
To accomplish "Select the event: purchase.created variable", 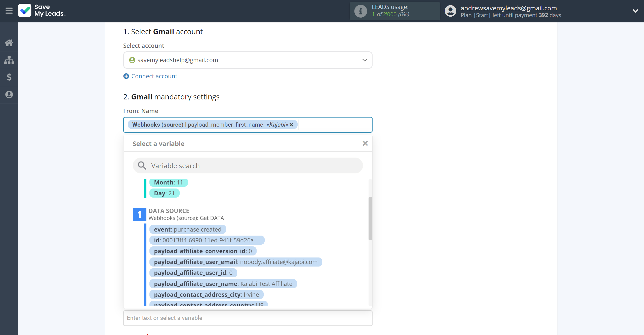I will pyautogui.click(x=188, y=230).
